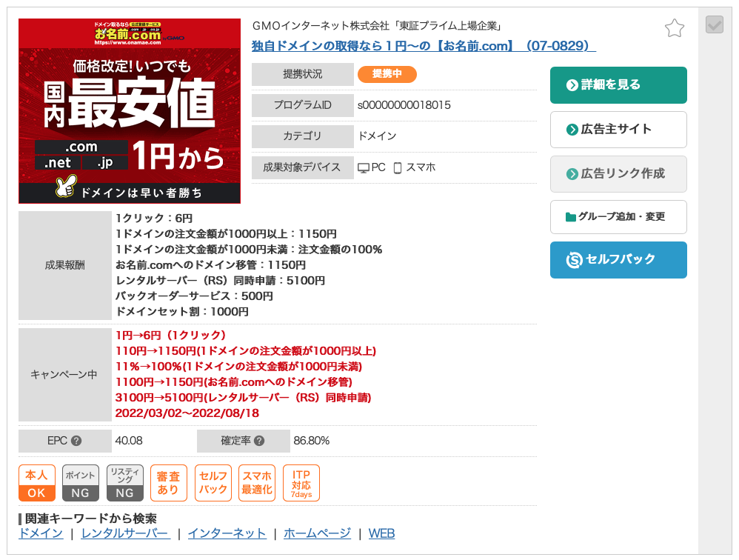Open グループ追加・変更 button
Screen dimensions: 739x560
point(618,217)
